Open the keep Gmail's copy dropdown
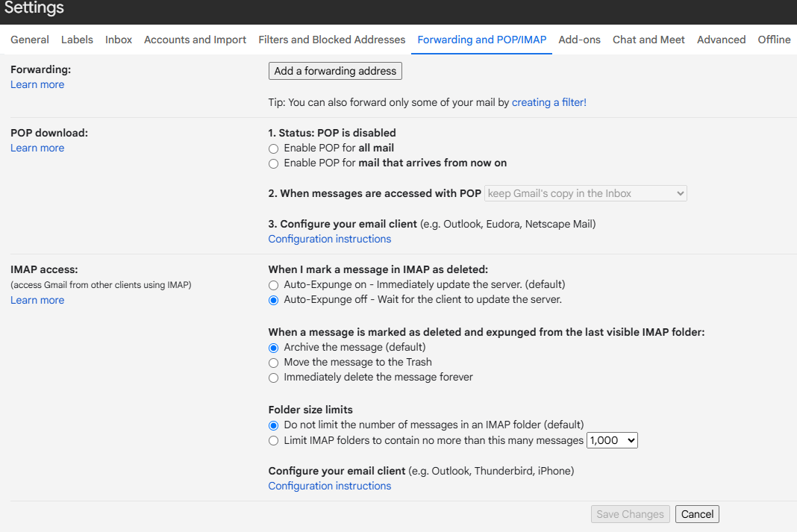The height and width of the screenshot is (532, 797). (586, 193)
